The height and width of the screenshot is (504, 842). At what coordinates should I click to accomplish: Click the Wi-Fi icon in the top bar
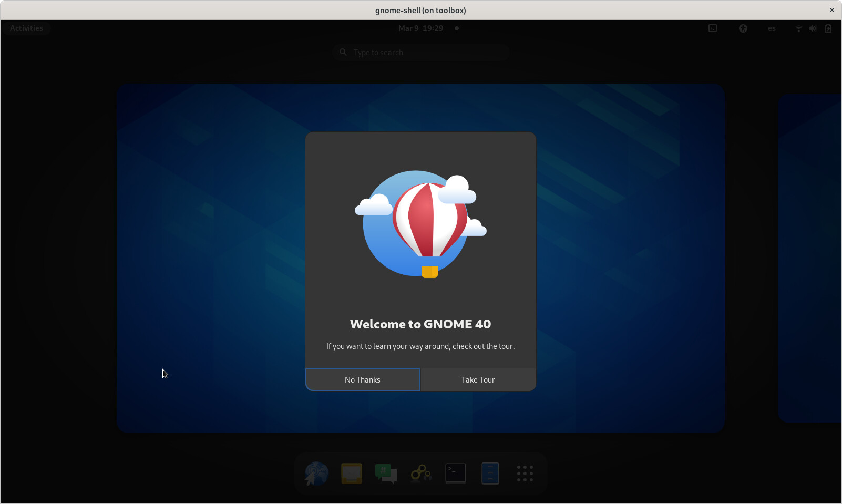click(798, 28)
